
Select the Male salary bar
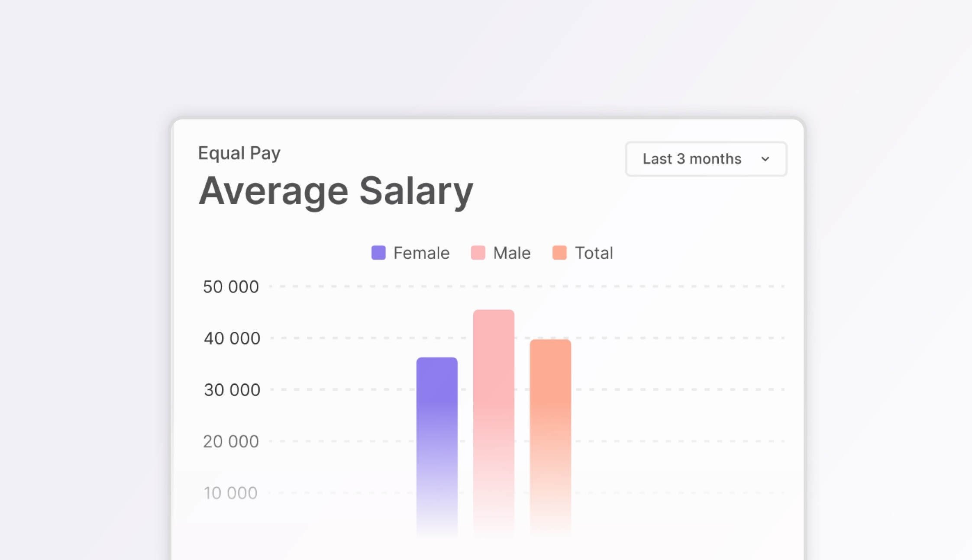coord(494,411)
